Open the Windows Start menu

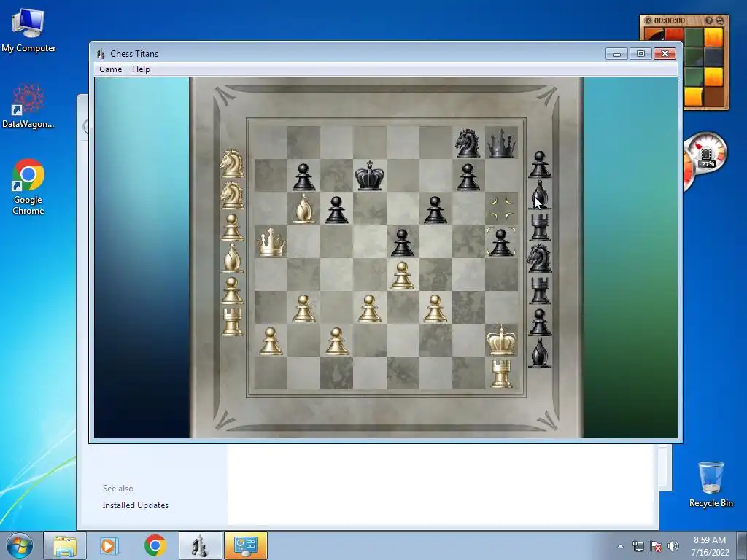click(x=20, y=545)
